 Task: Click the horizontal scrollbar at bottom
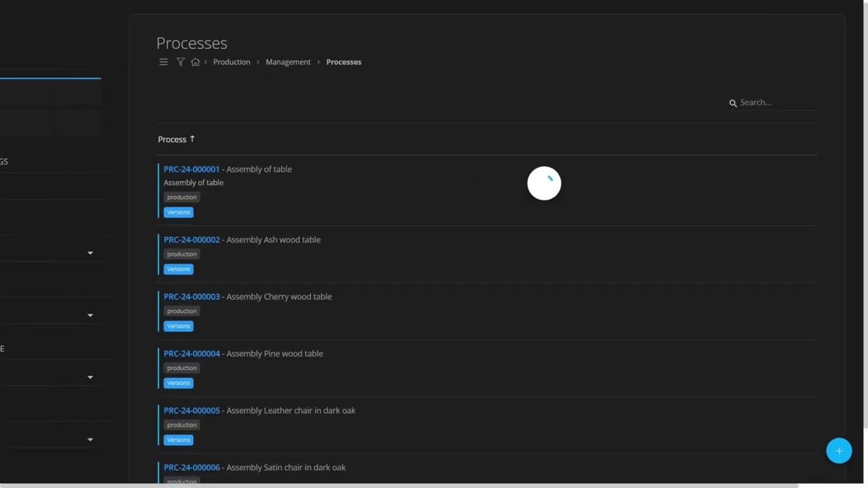tap(400, 485)
